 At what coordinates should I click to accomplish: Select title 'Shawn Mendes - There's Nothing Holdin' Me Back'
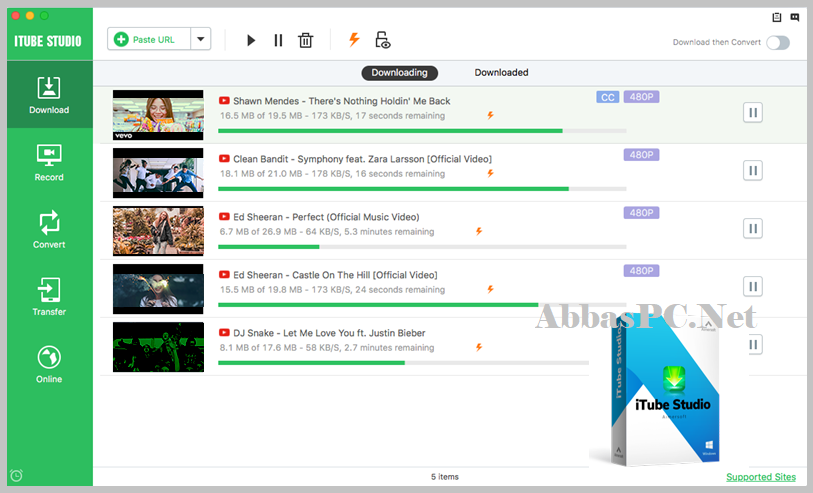click(x=342, y=101)
